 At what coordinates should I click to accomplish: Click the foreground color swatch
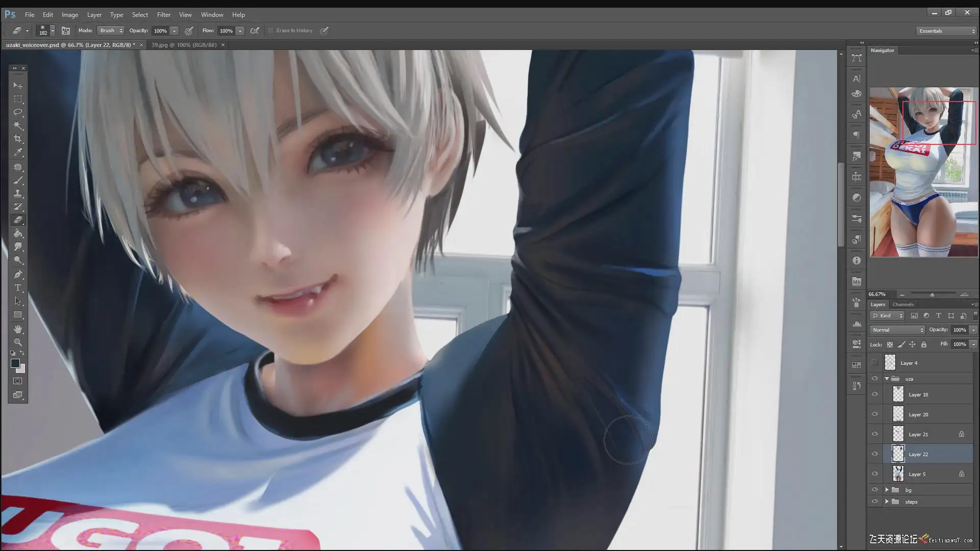point(15,363)
